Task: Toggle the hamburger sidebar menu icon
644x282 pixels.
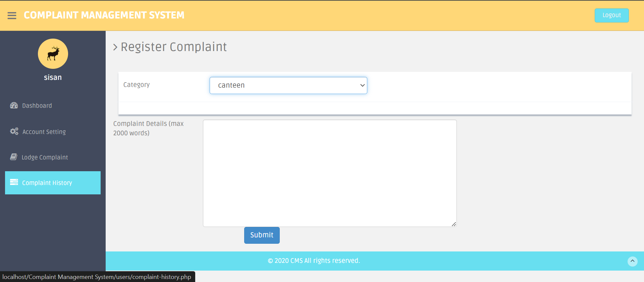Action: 12,15
